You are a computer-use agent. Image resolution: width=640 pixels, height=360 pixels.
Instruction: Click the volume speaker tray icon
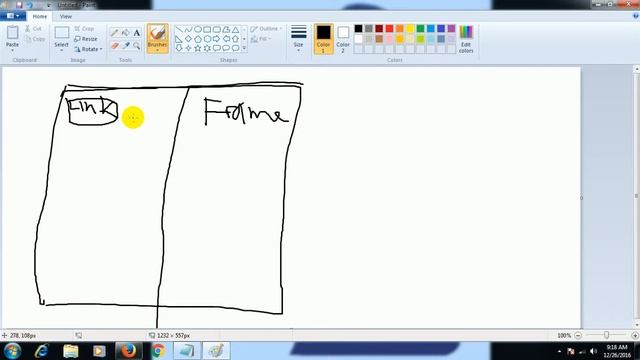click(593, 351)
